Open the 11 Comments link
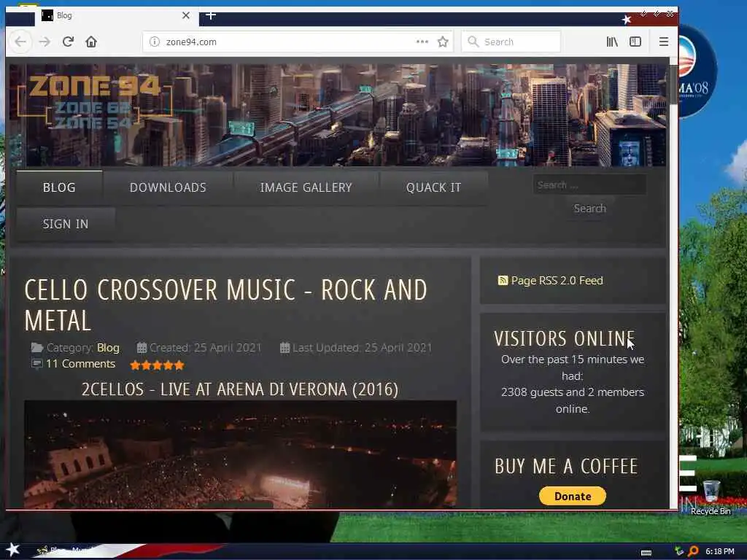The image size is (747, 560). [80, 364]
